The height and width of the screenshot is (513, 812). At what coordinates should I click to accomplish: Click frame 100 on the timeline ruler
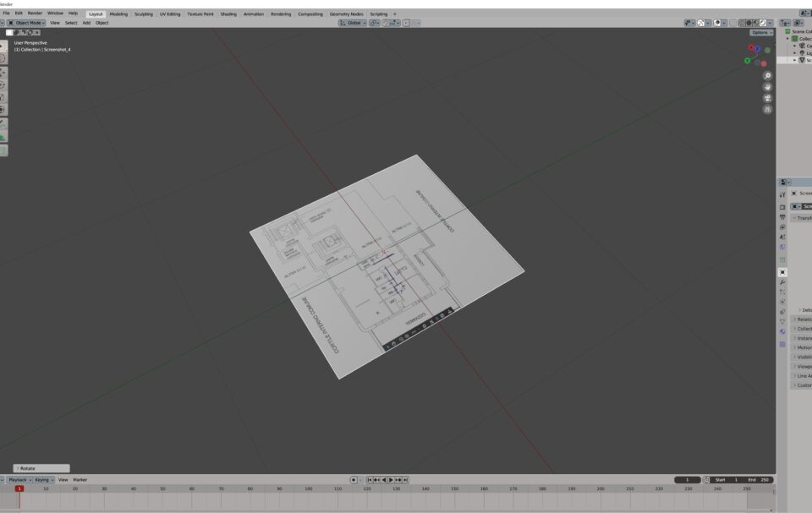point(308,489)
